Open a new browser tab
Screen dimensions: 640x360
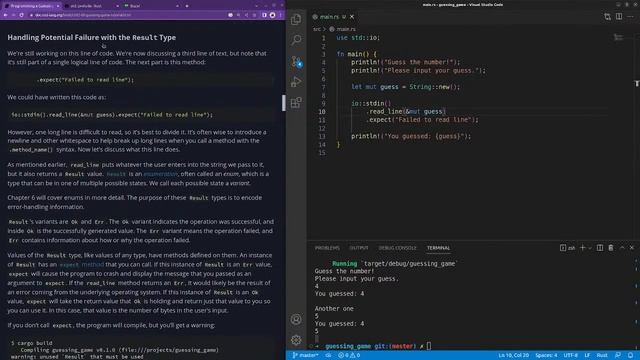(187, 6)
